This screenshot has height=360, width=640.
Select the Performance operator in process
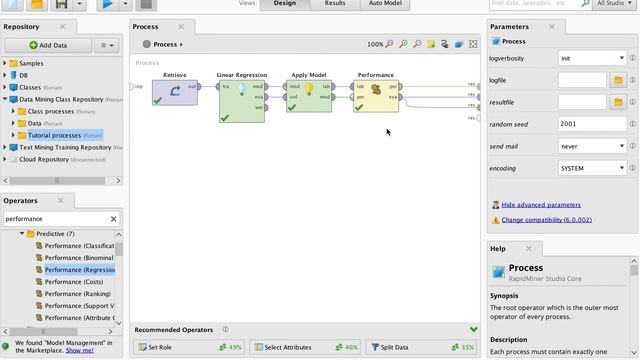pyautogui.click(x=376, y=96)
